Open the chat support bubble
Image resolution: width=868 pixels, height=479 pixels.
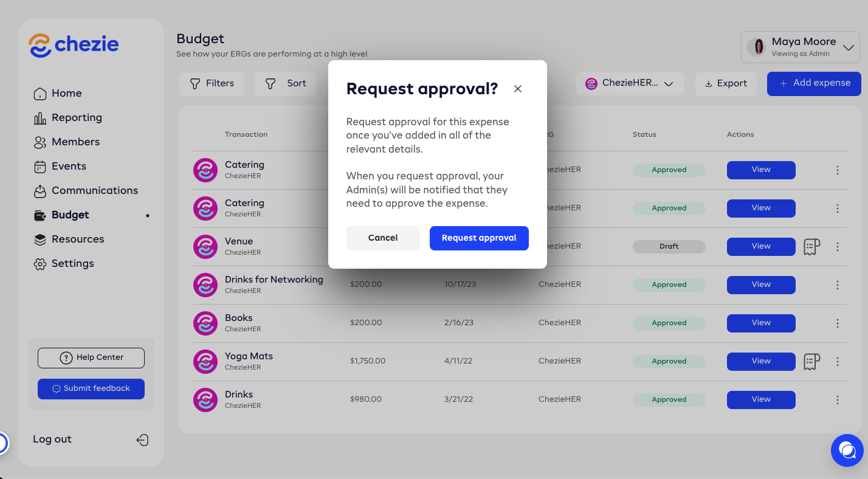847,450
